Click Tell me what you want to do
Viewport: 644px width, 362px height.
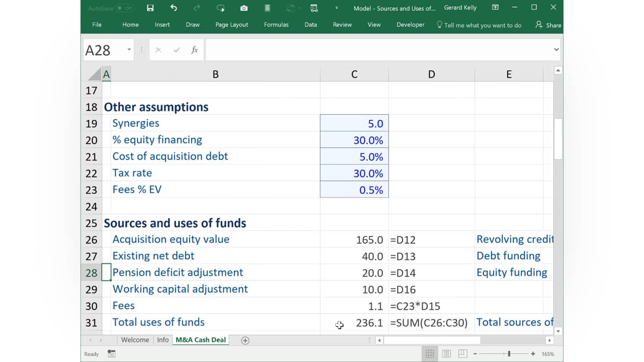(479, 25)
